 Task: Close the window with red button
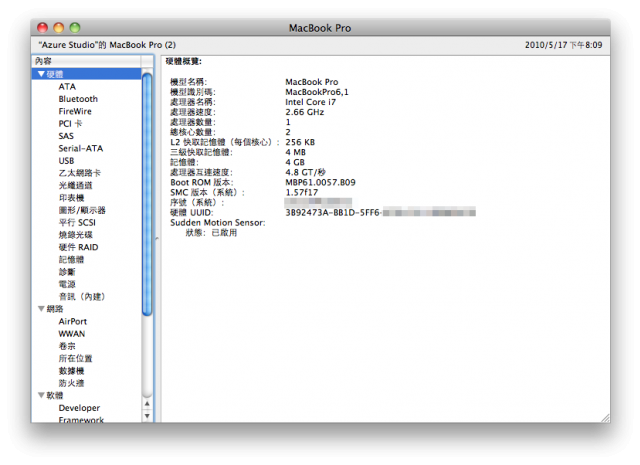pyautogui.click(x=42, y=27)
